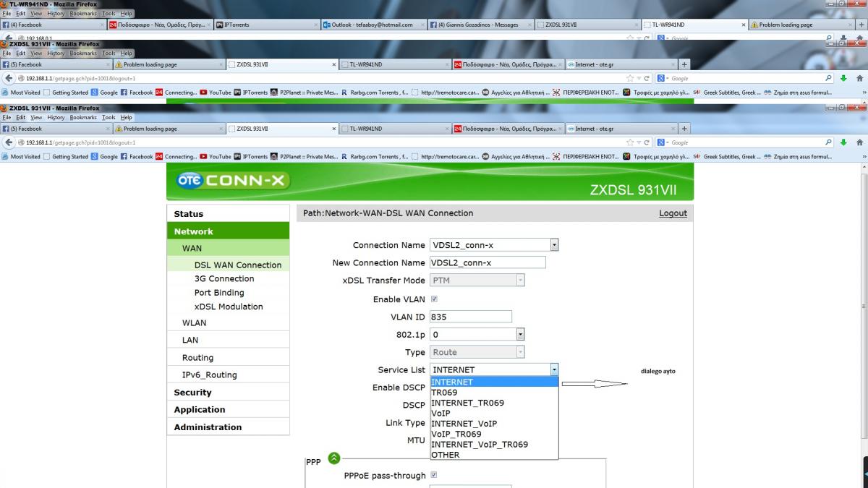Select INTERNET_VoIP from the Service List
Screen dimensions: 868x488
click(x=494, y=424)
